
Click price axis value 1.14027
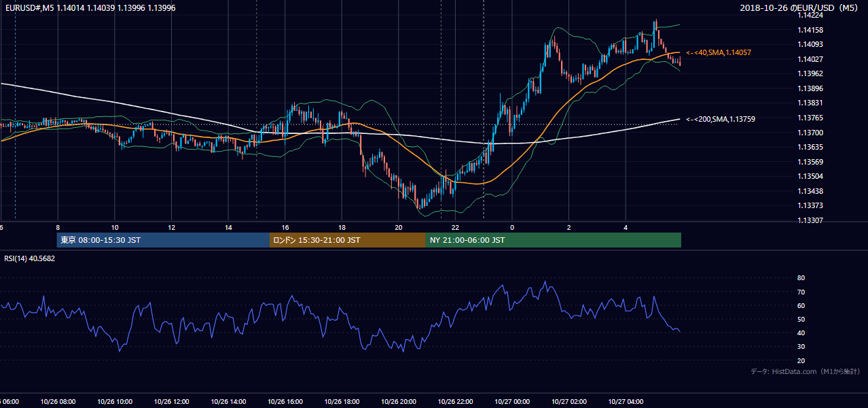coord(810,59)
